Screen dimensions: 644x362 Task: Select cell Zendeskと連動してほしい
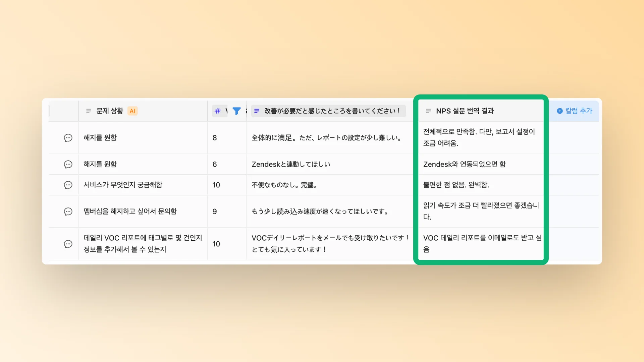pos(291,164)
